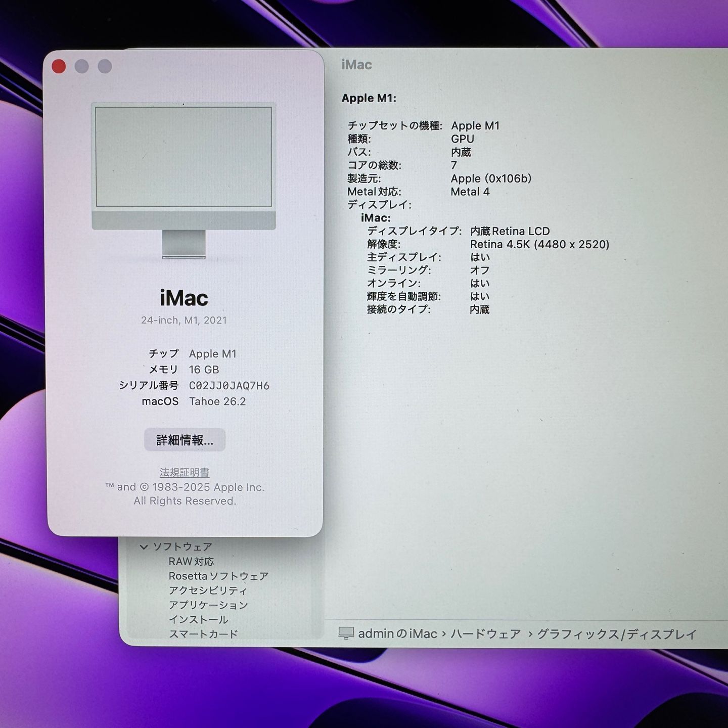Select アプリケーション in the sidebar
The image size is (728, 728).
210,604
